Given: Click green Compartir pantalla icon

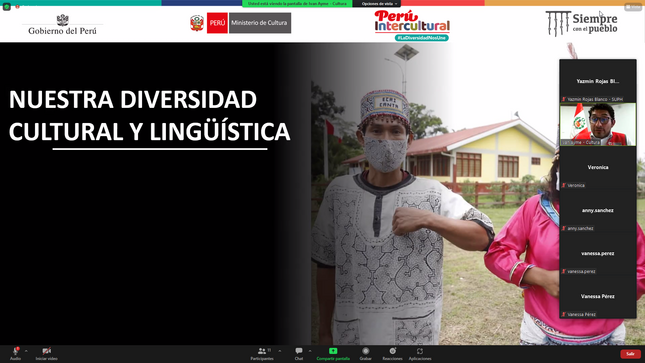Looking at the screenshot, I should (x=333, y=351).
